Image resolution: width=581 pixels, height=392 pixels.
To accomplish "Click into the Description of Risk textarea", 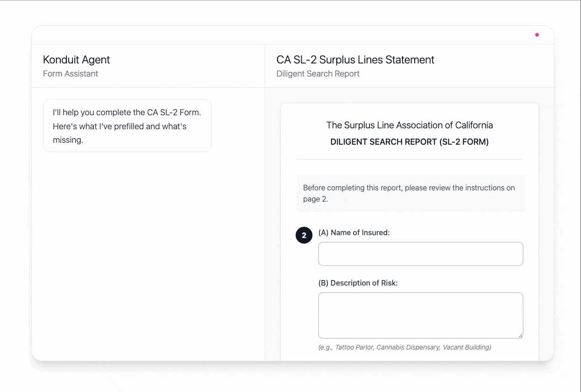I will point(420,315).
